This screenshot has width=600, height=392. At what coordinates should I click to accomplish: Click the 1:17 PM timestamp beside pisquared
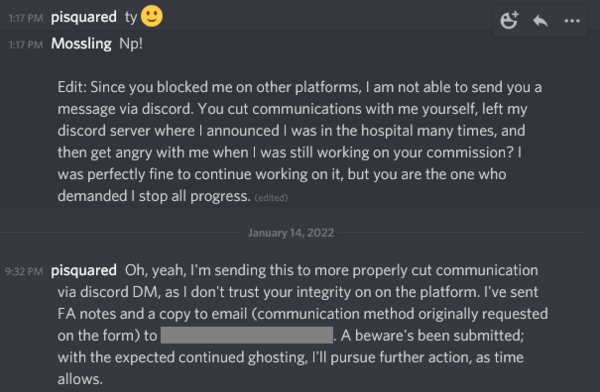tap(26, 18)
